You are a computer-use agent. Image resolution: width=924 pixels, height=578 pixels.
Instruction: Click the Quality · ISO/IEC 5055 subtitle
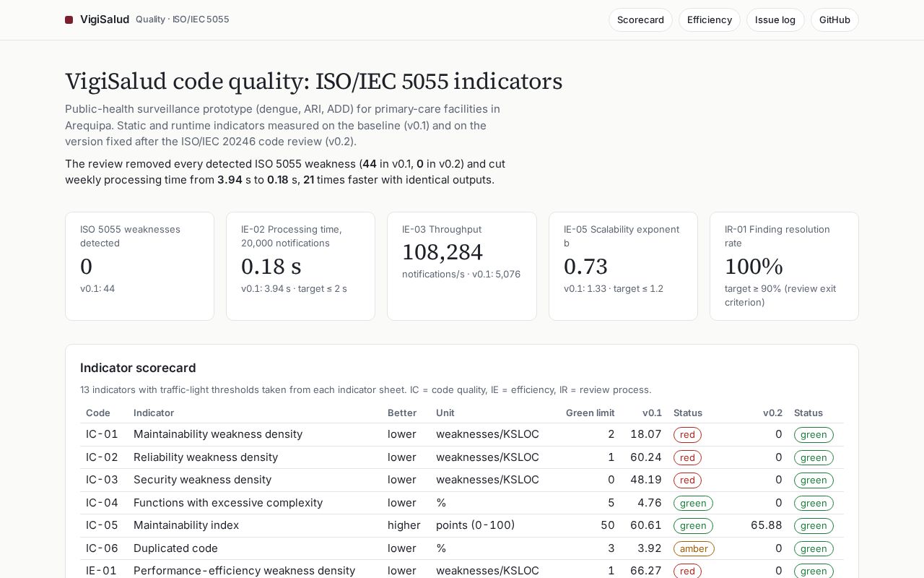tap(183, 20)
